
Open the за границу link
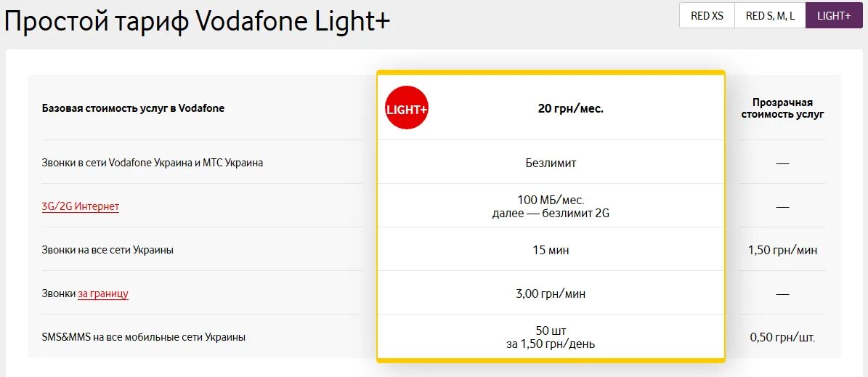103,293
